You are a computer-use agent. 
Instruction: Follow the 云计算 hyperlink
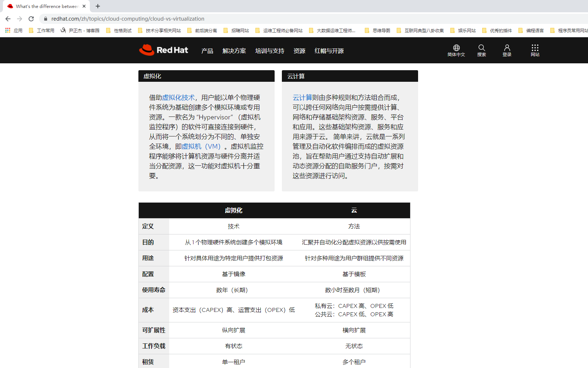302,98
